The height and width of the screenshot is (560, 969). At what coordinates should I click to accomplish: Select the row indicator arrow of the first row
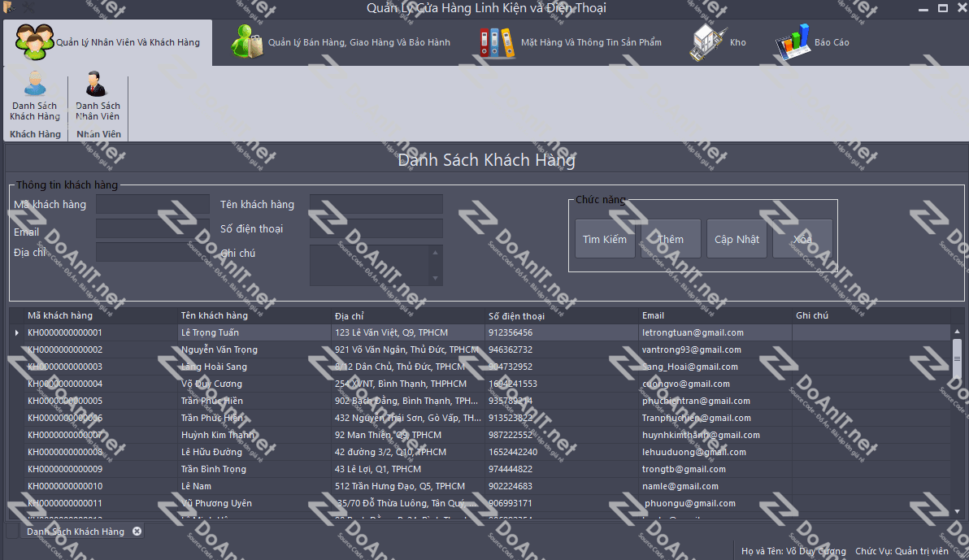coord(17,332)
